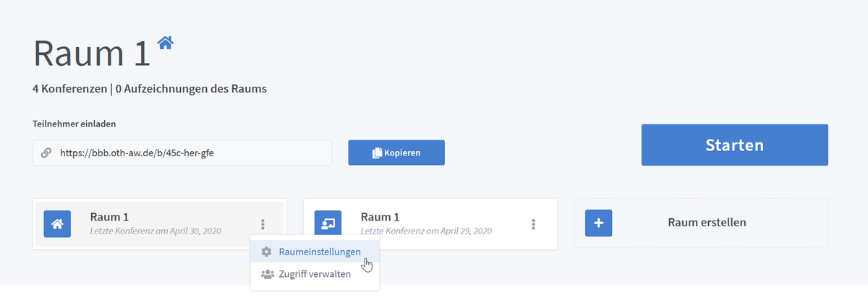868x303 pixels.
Task: Click the copy icon on the Kopieren button
Action: click(x=377, y=153)
